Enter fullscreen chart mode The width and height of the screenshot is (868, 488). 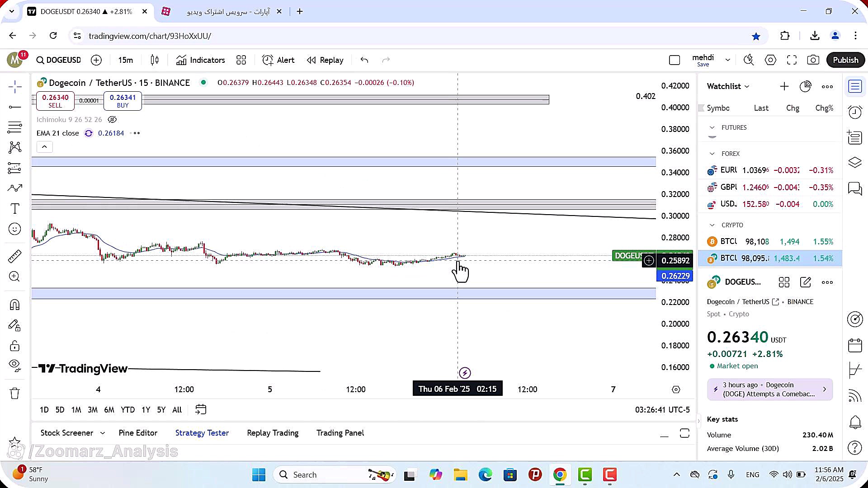tap(792, 60)
